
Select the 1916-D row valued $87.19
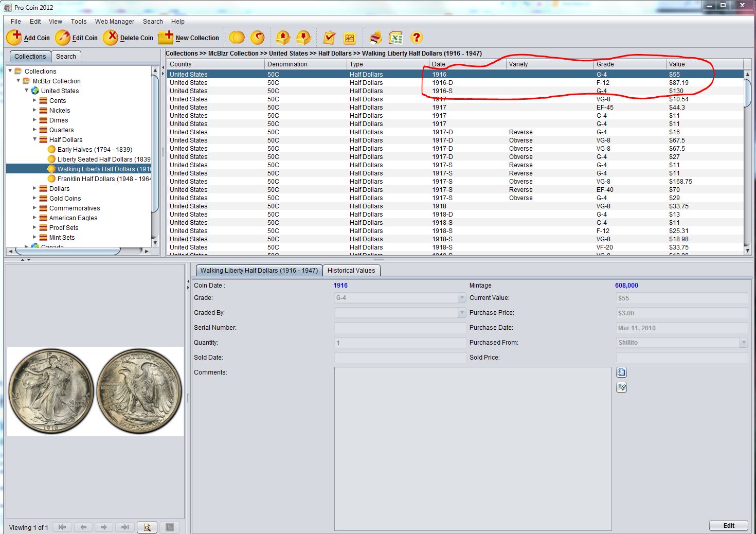(455, 83)
